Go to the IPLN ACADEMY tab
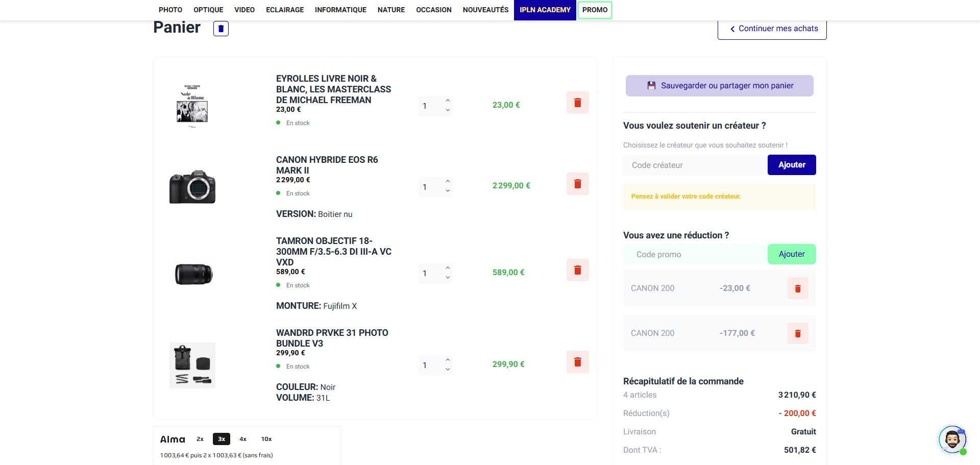The width and height of the screenshot is (980, 465). point(545,10)
